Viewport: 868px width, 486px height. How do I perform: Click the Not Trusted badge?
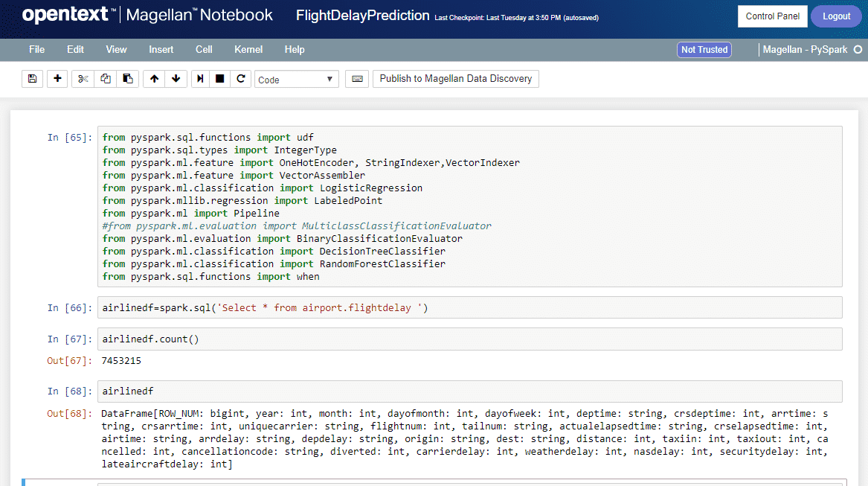pyautogui.click(x=704, y=50)
